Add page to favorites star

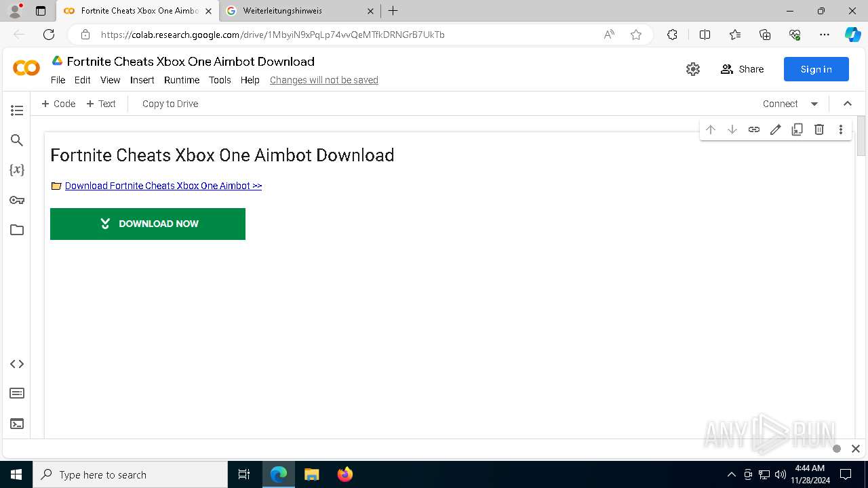point(636,35)
